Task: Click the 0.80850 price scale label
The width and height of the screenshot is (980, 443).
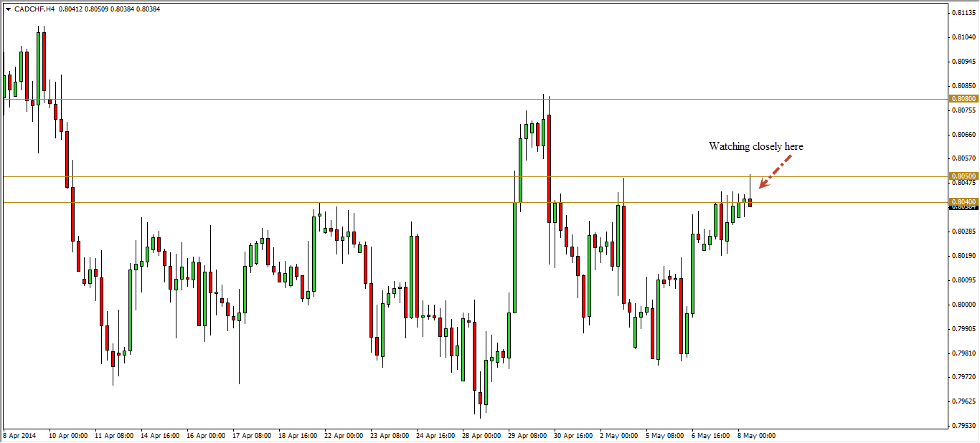Action: click(x=964, y=86)
